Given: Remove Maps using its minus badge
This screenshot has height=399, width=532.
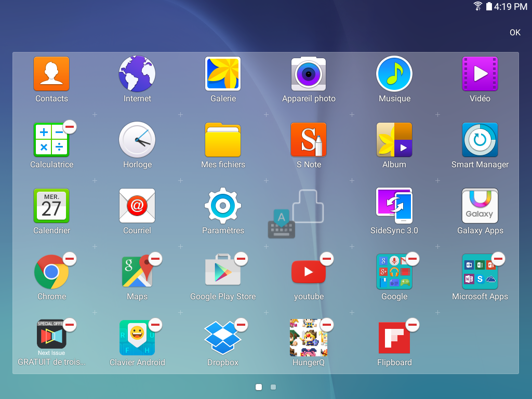Looking at the screenshot, I should point(155,259).
